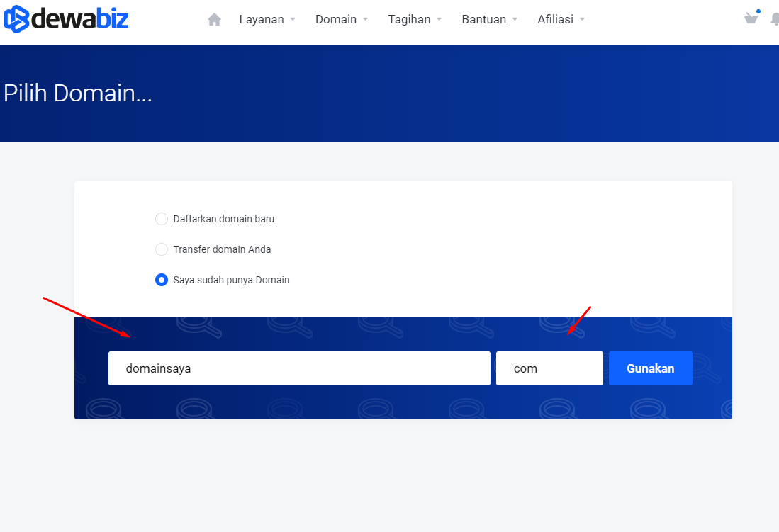Click the dewabiz logo
The image size is (779, 532).
pos(66,19)
